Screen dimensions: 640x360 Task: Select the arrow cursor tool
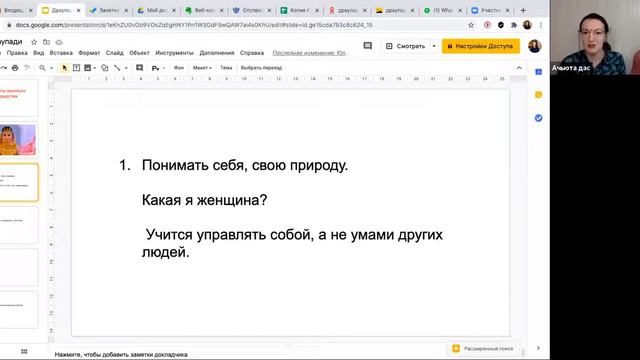click(x=64, y=68)
